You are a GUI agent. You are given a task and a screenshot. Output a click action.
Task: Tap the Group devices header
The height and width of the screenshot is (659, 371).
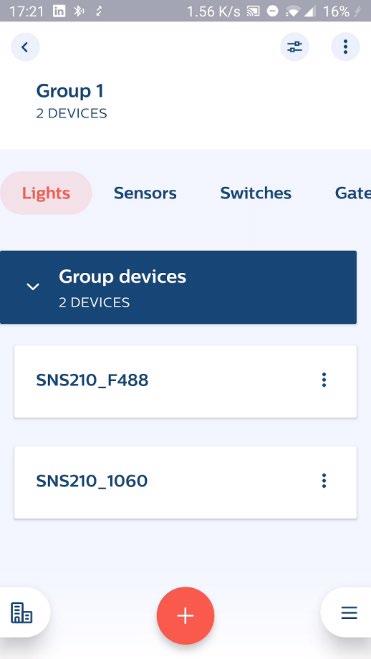point(178,287)
